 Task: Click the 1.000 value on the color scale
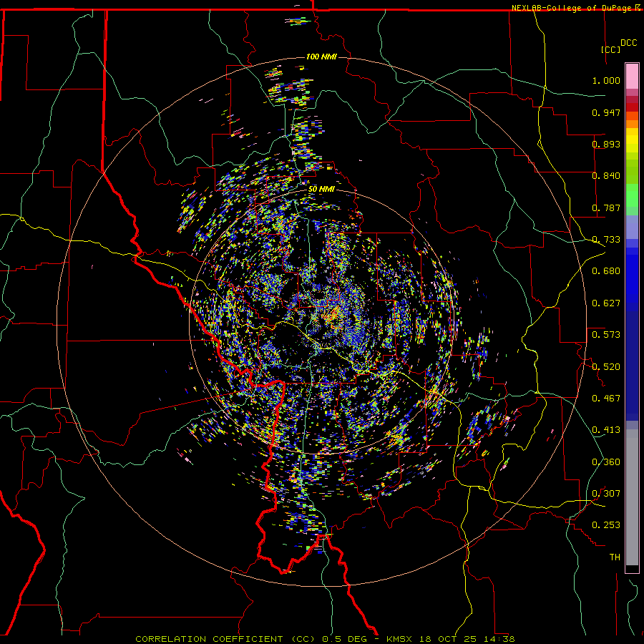606,80
